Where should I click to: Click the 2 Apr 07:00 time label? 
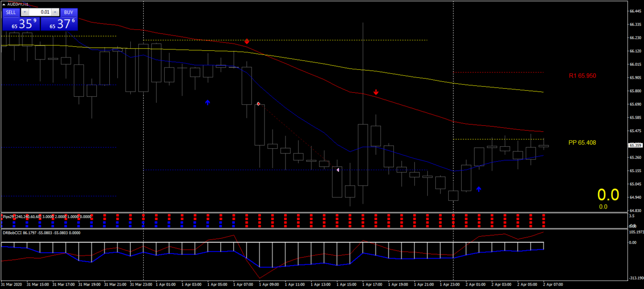coord(553,285)
